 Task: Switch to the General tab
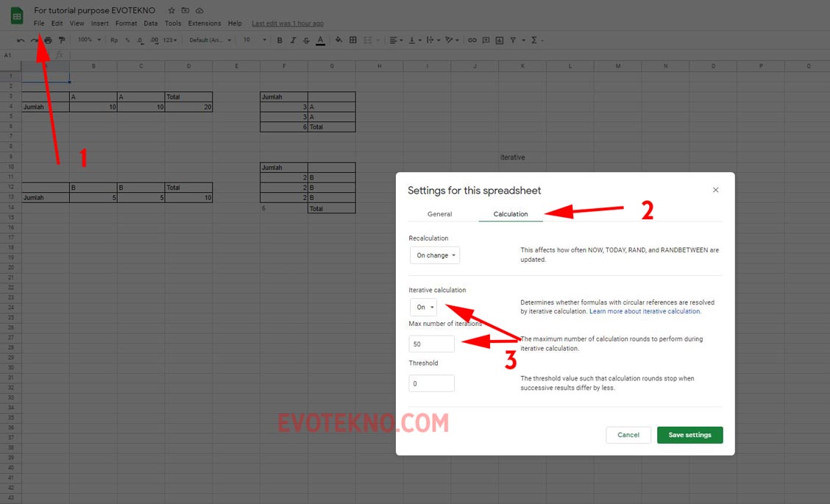click(x=439, y=214)
